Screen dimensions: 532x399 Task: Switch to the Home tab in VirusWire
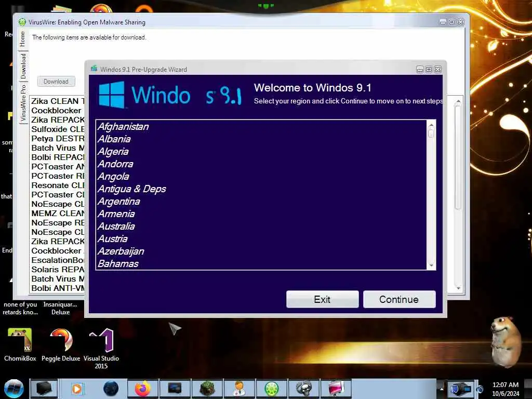[23, 39]
